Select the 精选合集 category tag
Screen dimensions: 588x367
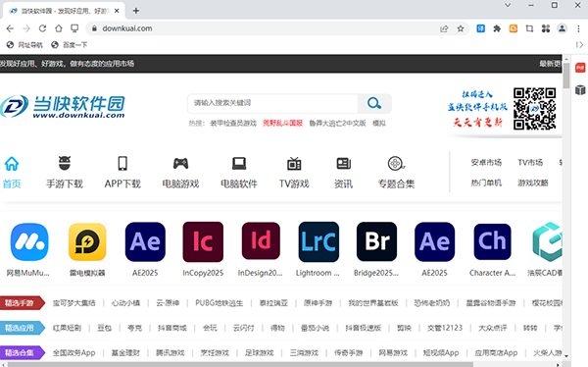[x=23, y=352]
